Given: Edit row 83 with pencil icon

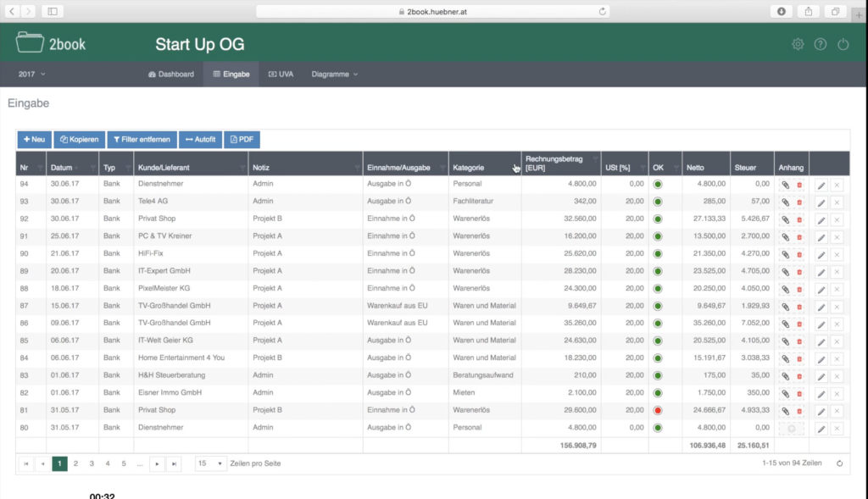Looking at the screenshot, I should (x=821, y=376).
